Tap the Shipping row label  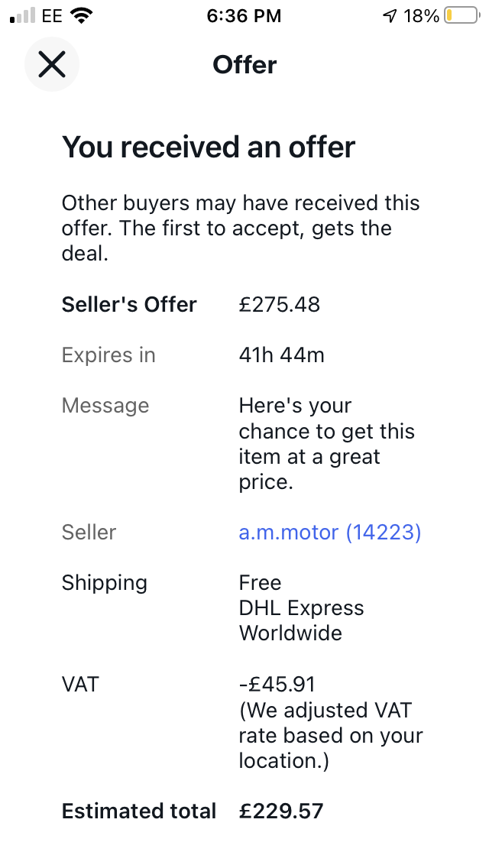(104, 583)
